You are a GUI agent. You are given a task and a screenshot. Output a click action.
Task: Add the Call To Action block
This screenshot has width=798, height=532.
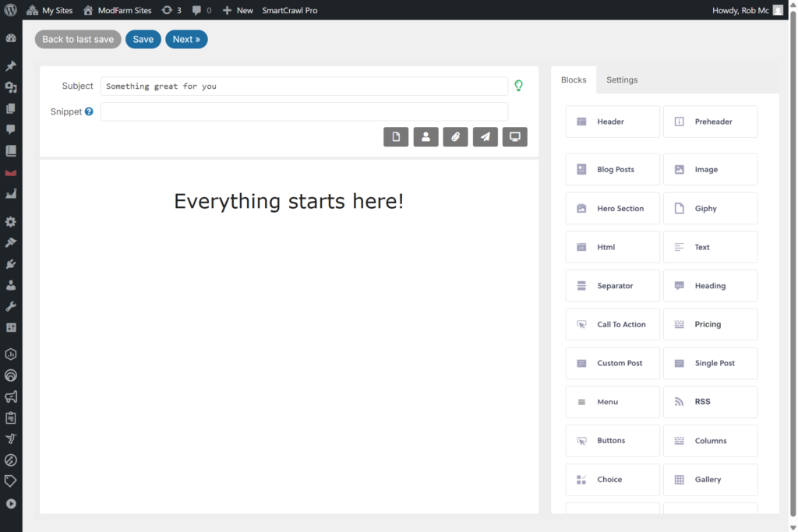point(613,325)
